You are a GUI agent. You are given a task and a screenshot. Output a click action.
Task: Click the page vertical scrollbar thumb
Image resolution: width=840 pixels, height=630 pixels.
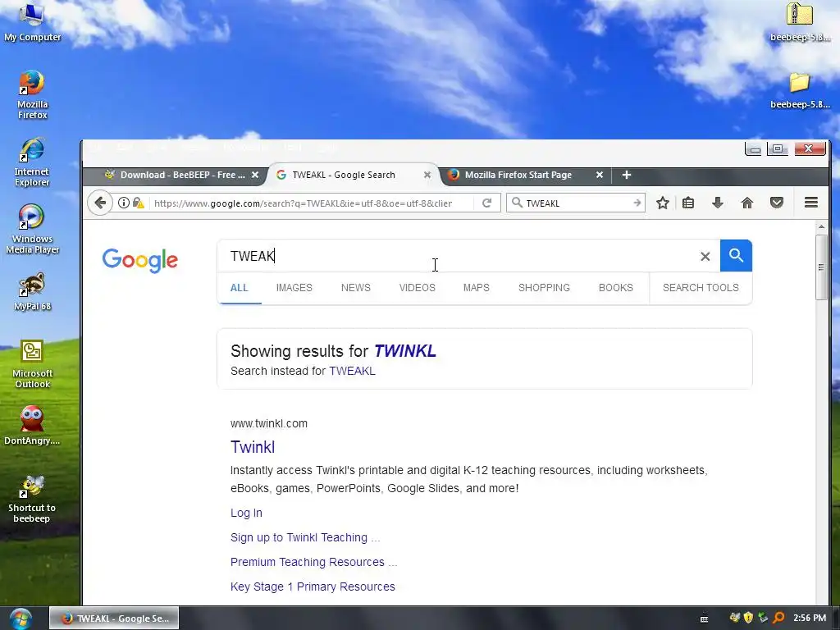pyautogui.click(x=821, y=267)
